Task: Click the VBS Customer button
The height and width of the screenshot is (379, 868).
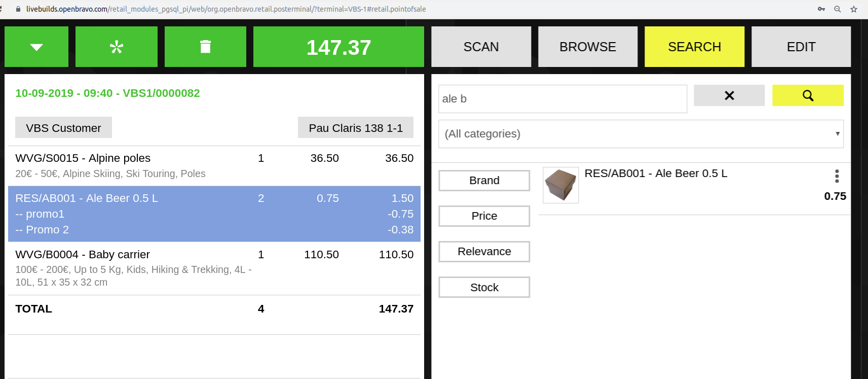Action: click(63, 128)
